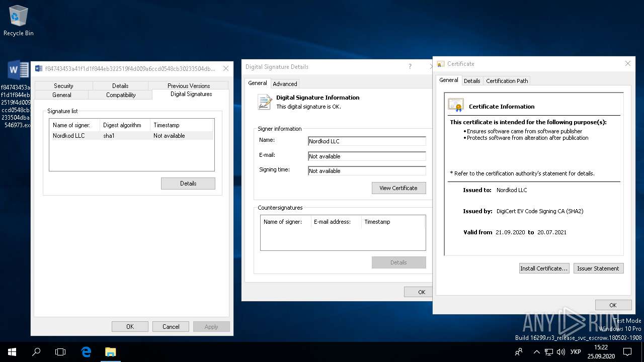Click the network tray icon
This screenshot has height=362, width=644.
[x=549, y=352]
